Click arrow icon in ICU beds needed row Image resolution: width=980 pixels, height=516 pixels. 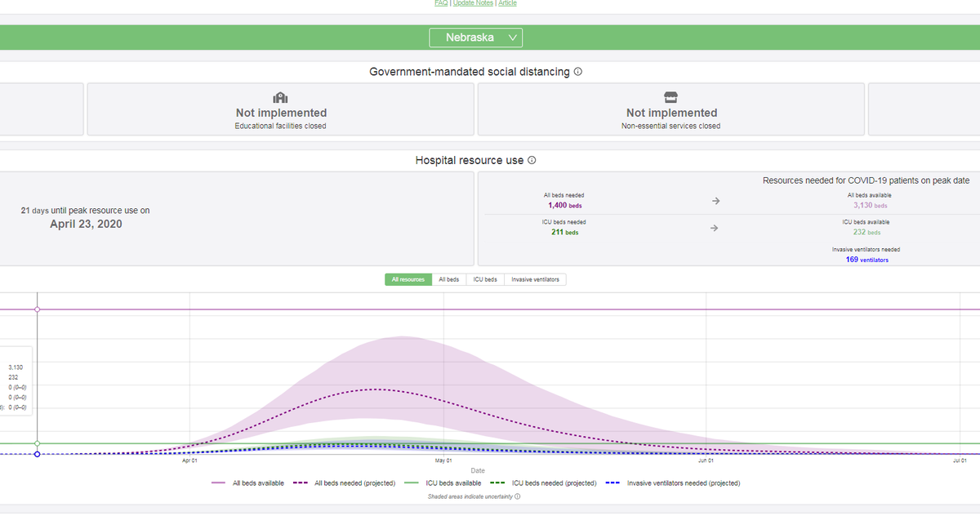[715, 228]
